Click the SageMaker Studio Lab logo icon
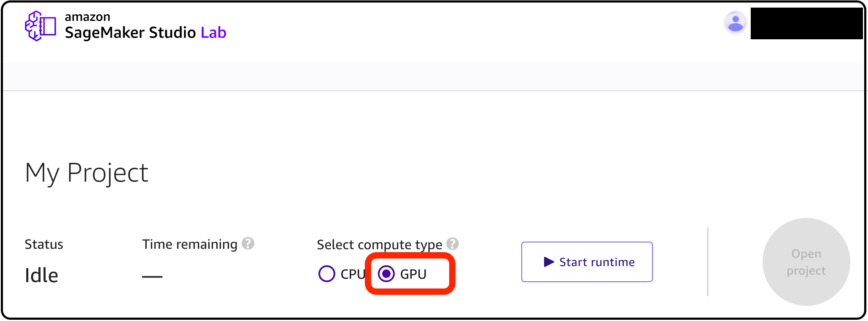Image resolution: width=868 pixels, height=321 pixels. click(x=40, y=26)
